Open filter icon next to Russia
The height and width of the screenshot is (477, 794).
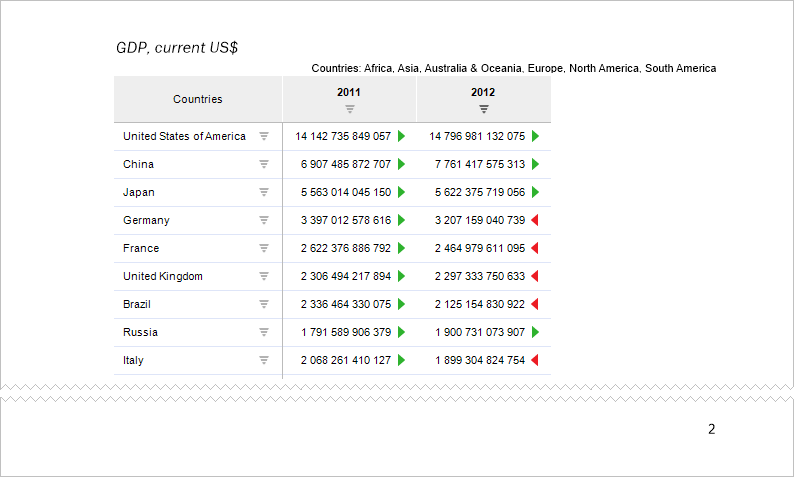[264, 332]
